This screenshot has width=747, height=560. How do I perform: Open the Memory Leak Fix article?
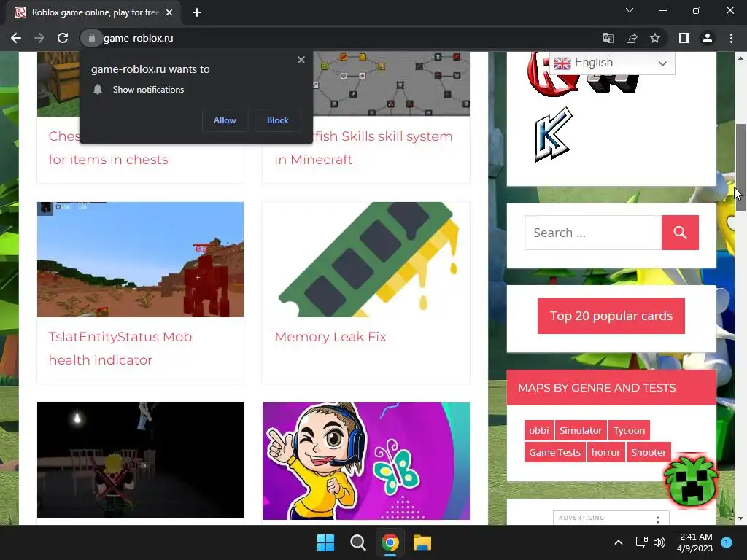pyautogui.click(x=330, y=337)
